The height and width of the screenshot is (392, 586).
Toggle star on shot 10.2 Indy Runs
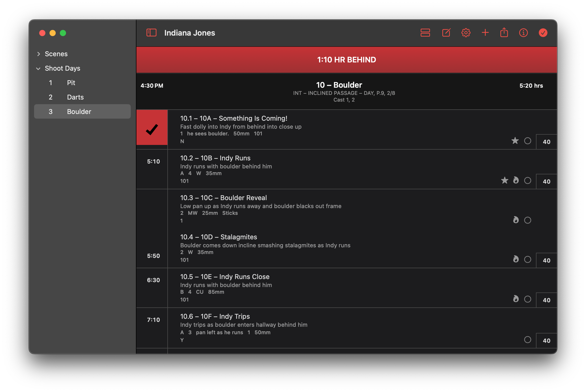[505, 180]
